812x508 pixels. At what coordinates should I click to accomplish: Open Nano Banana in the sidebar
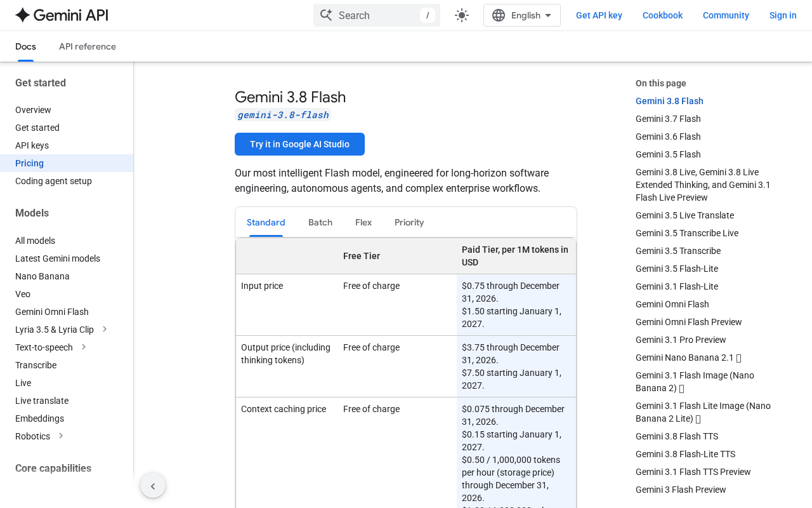click(x=43, y=276)
